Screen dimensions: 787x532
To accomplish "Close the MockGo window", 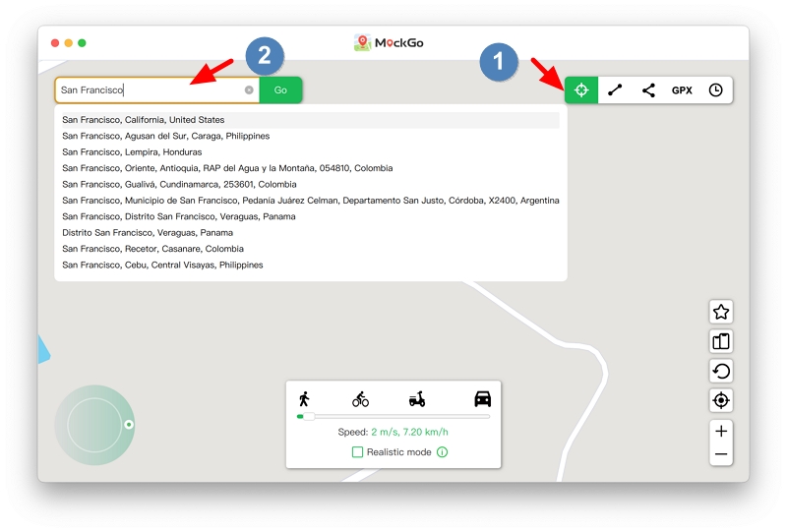I will pyautogui.click(x=55, y=43).
